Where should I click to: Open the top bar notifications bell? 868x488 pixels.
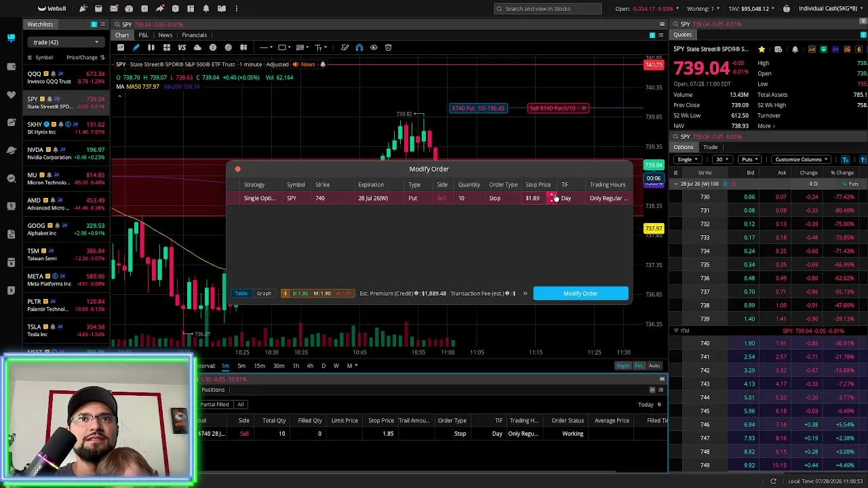click(x=205, y=9)
